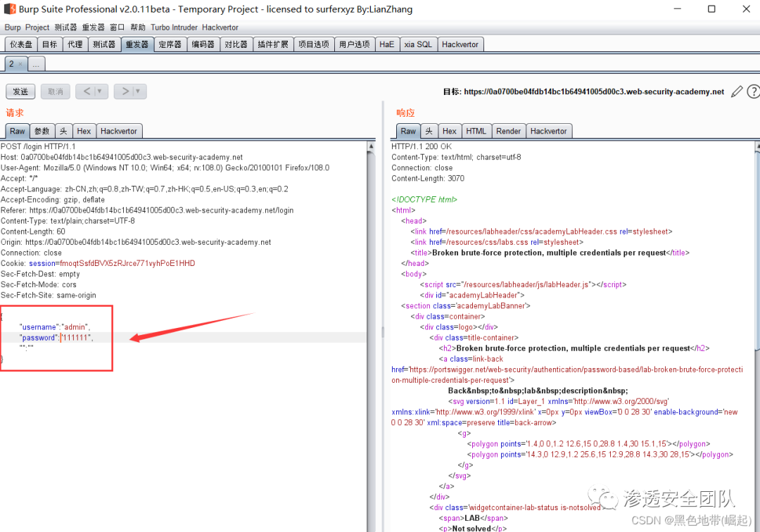This screenshot has width=760, height=532.
Task: Click request pane scrollbar up arrow
Action: point(372,146)
